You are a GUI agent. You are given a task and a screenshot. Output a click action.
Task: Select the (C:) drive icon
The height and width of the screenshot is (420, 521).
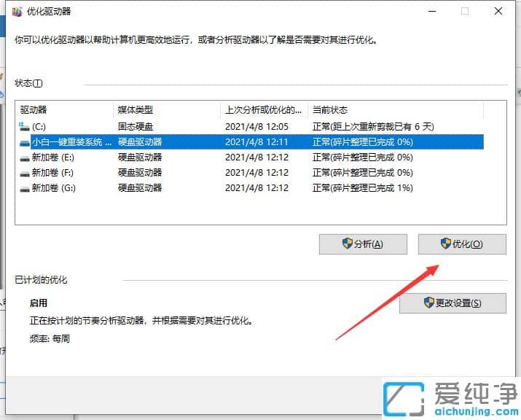(24, 127)
